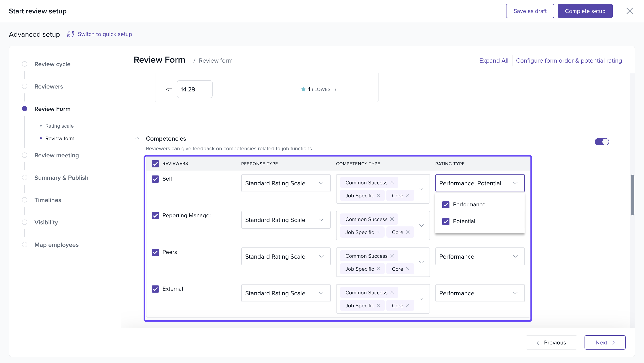Go to Review meeting step

click(x=57, y=155)
